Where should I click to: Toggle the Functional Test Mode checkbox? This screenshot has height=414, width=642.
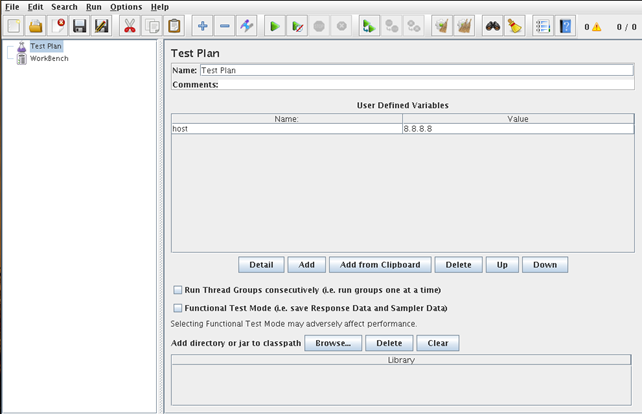point(178,309)
